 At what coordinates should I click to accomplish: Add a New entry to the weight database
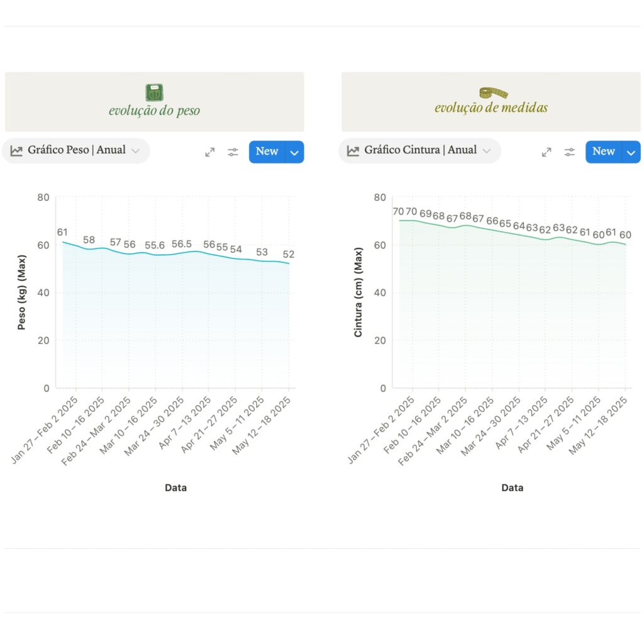(x=267, y=152)
